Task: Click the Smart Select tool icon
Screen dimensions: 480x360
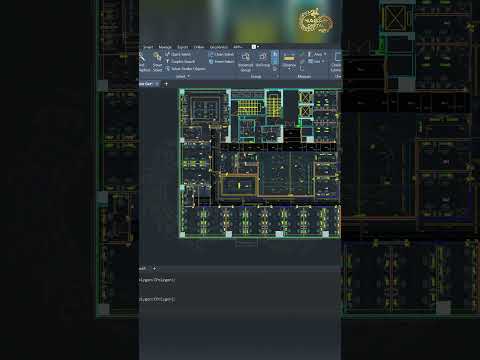Action: coord(157,61)
